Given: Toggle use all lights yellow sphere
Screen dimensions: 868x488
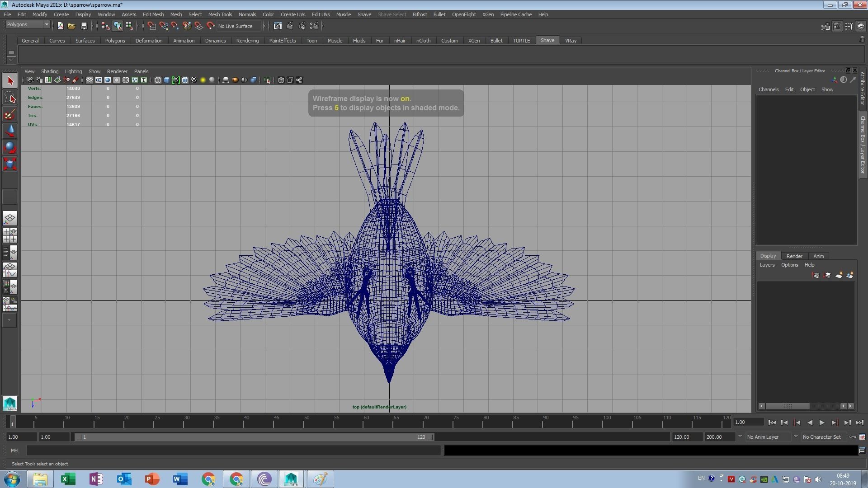Looking at the screenshot, I should [203, 80].
